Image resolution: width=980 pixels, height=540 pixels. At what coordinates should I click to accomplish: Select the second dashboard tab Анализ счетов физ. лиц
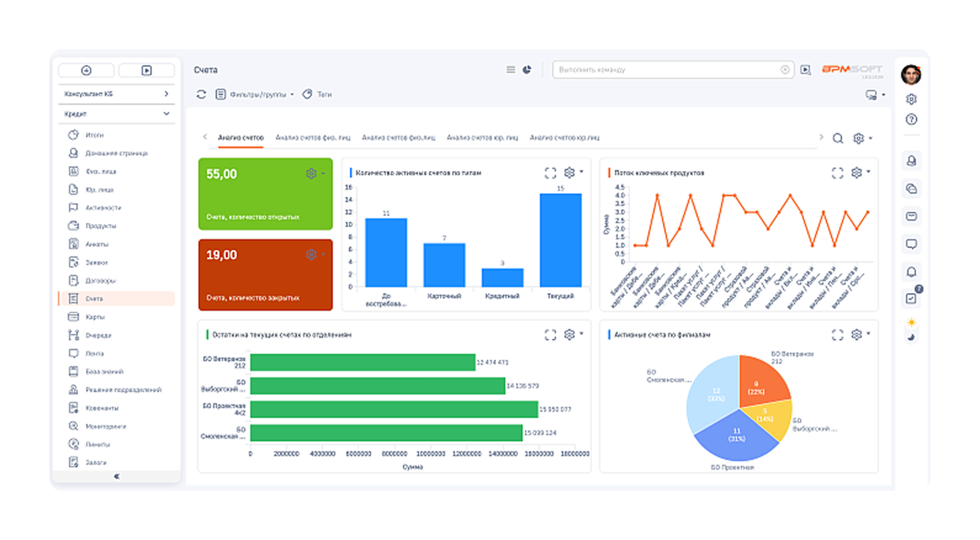click(312, 137)
